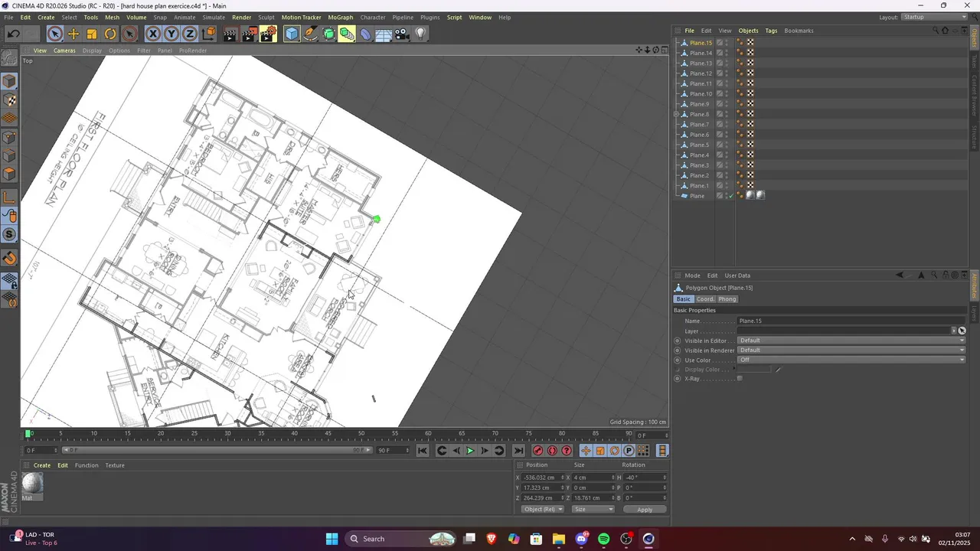Toggle Plane.15 editor visibility dots
This screenshot has width=980, height=551.
(727, 43)
